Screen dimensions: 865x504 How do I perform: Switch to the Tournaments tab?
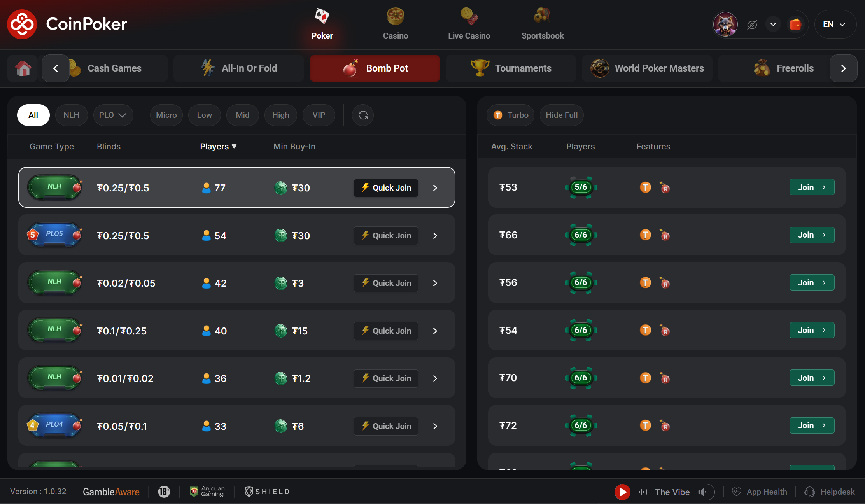click(511, 68)
